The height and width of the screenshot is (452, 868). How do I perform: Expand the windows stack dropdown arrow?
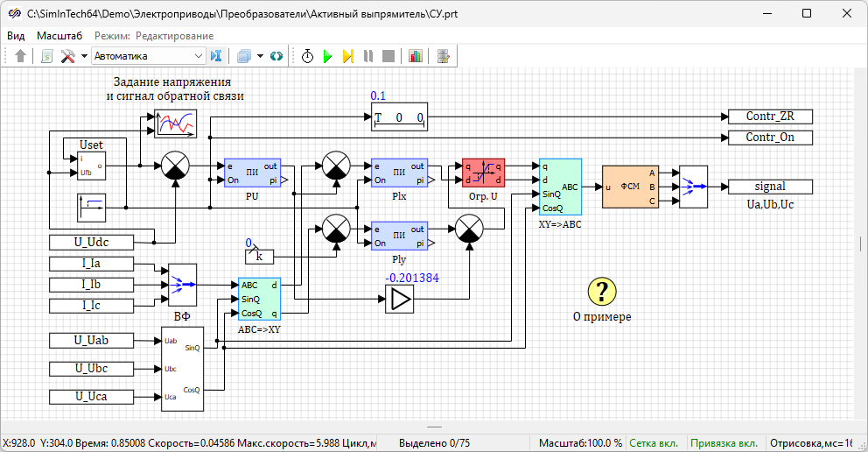(x=260, y=56)
